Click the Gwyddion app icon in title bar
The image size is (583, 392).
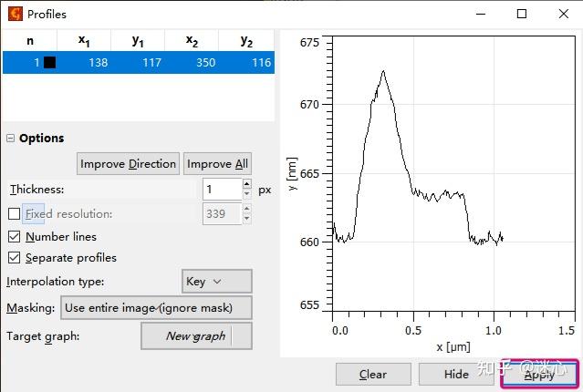pos(15,14)
